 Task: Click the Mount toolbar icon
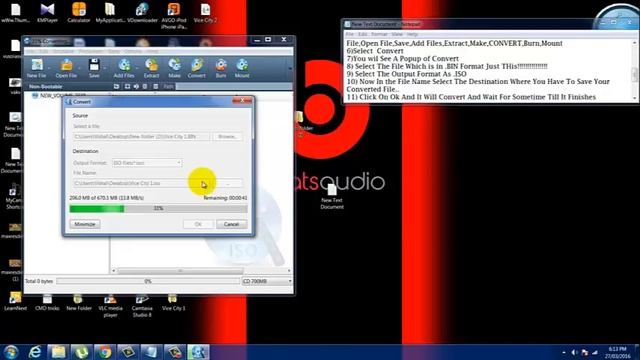click(242, 68)
